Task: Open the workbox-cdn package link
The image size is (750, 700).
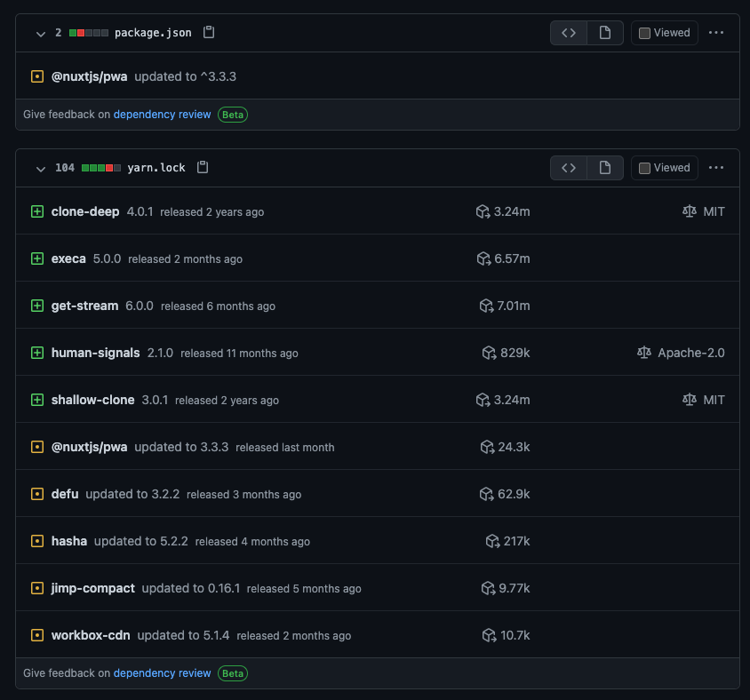Action: (91, 635)
